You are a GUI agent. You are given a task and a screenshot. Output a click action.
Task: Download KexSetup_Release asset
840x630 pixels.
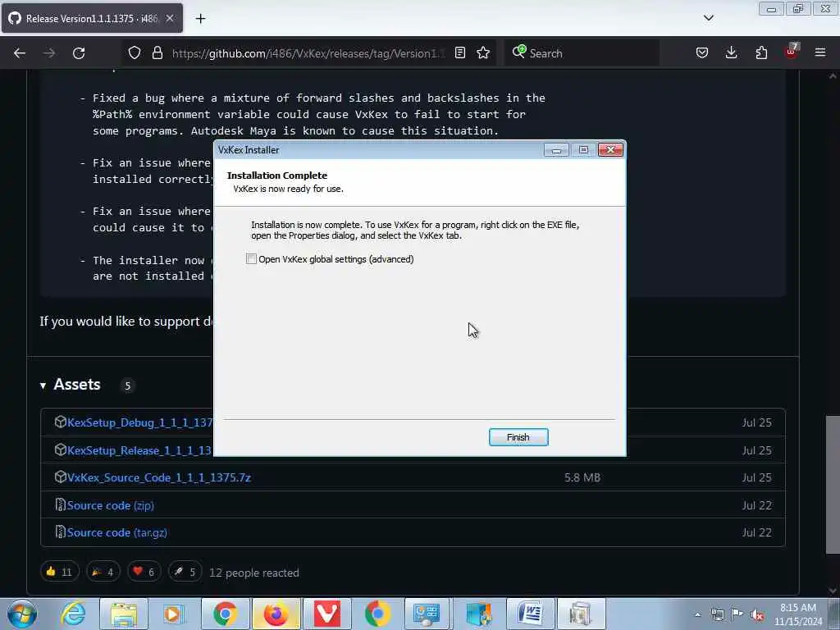tap(139, 450)
